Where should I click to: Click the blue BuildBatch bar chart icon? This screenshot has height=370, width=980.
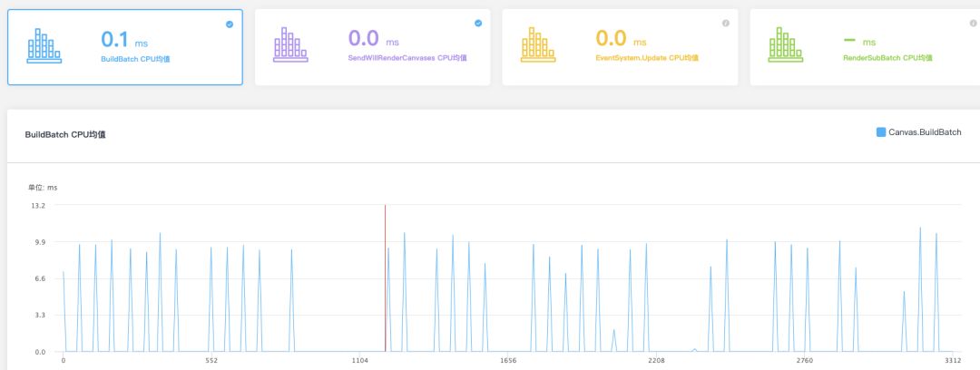[x=44, y=45]
